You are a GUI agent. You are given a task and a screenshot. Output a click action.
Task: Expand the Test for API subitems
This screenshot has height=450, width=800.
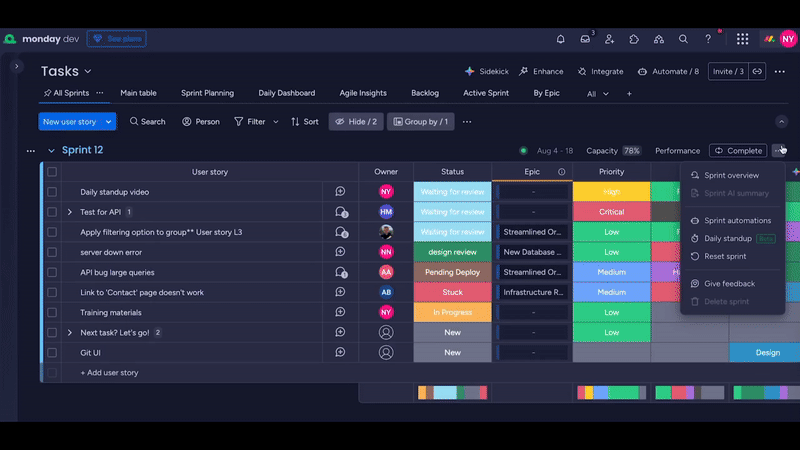pyautogui.click(x=70, y=212)
